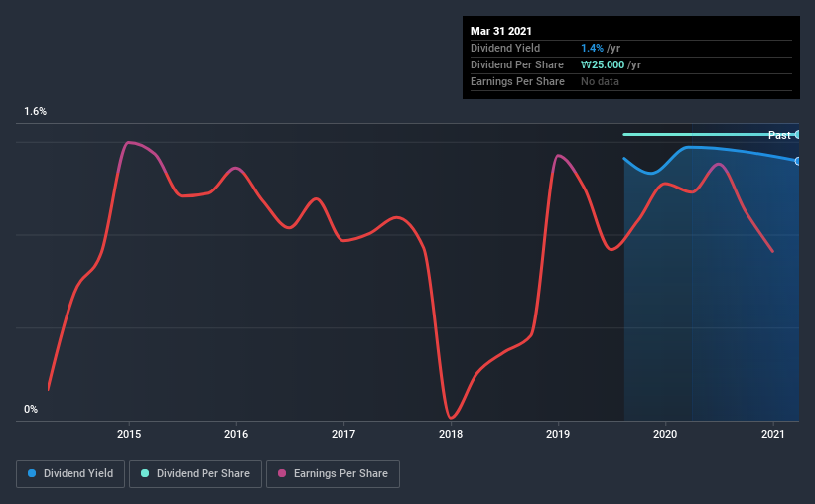Screen dimensions: 815x504
Task: Toggle the Dividend Yield legend button
Action: pyautogui.click(x=70, y=474)
